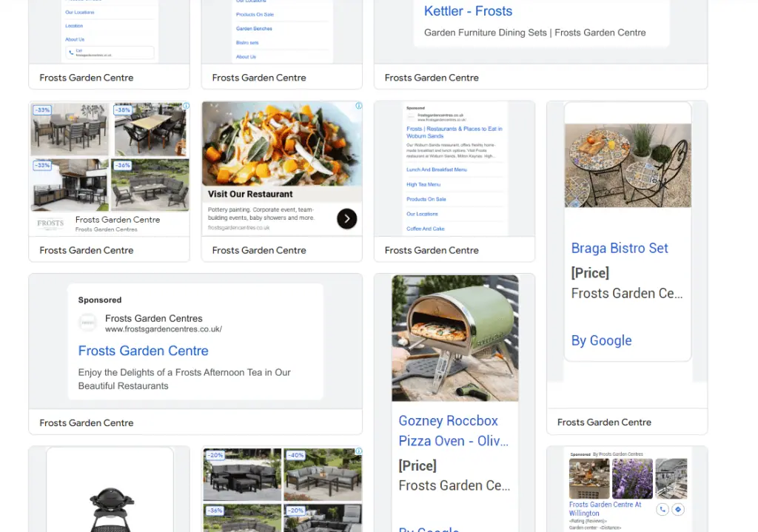Click Garden Furniture Dining Sets description text
This screenshot has height=532, width=758.
[534, 33]
